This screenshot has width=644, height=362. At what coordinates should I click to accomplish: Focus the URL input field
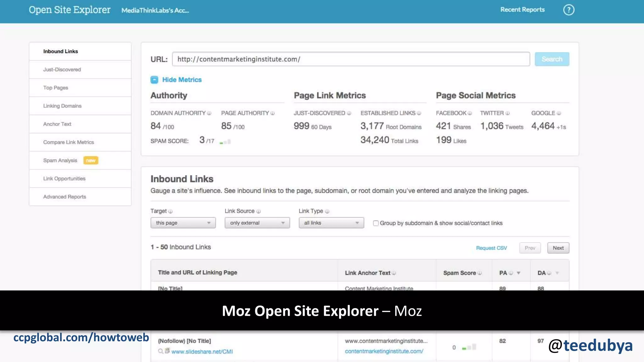tap(351, 59)
